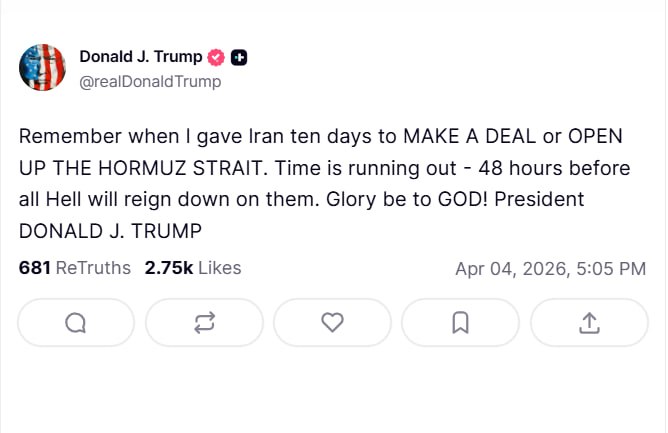
Task: Visit the @realDonaldTrump handle link
Action: point(150,82)
